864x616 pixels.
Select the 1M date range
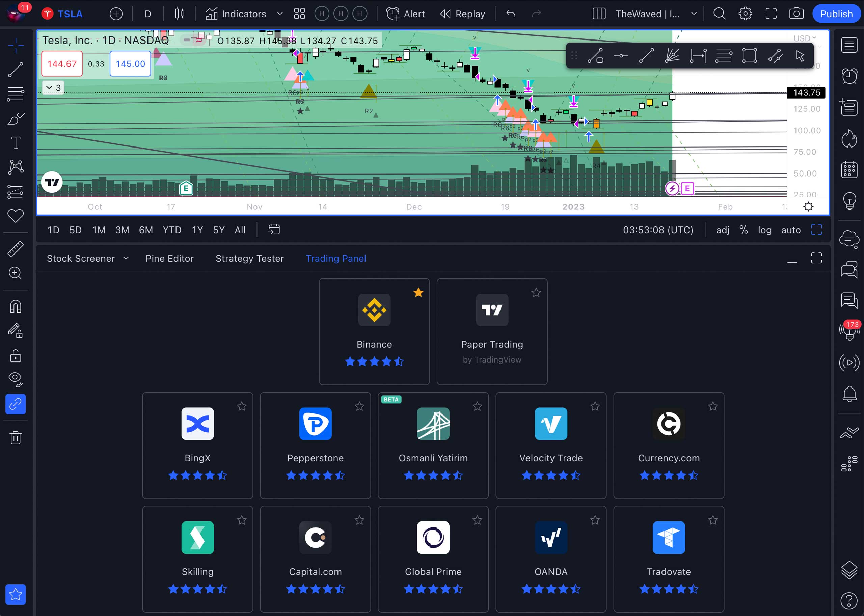click(99, 230)
